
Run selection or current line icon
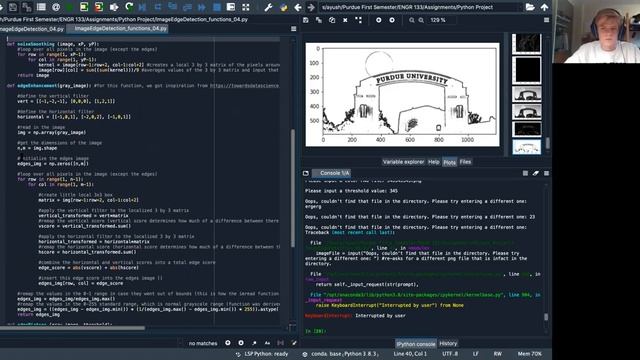114,7
